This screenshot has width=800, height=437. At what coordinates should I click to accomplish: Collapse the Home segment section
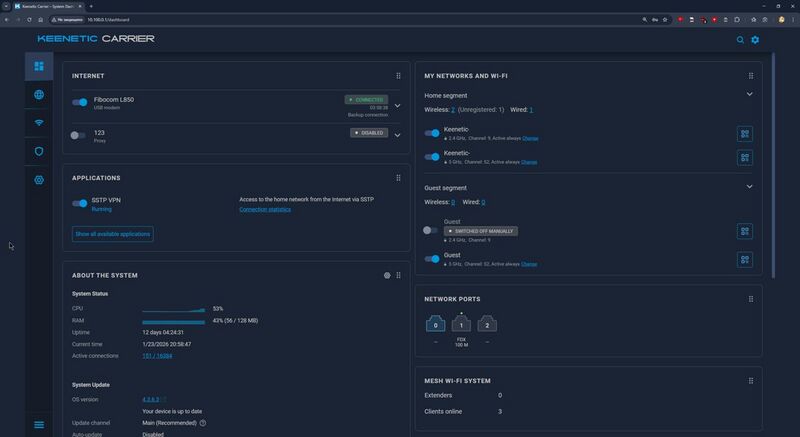(750, 95)
